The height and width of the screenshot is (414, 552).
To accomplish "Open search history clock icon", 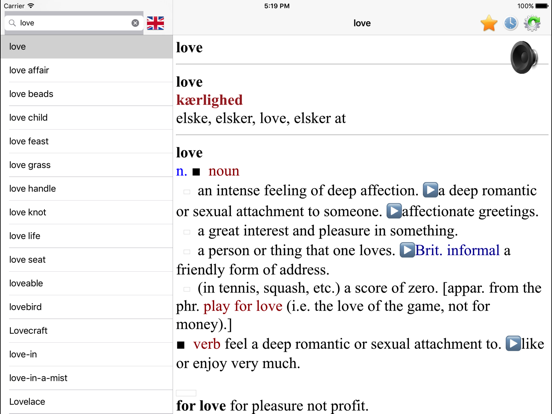I will point(510,23).
